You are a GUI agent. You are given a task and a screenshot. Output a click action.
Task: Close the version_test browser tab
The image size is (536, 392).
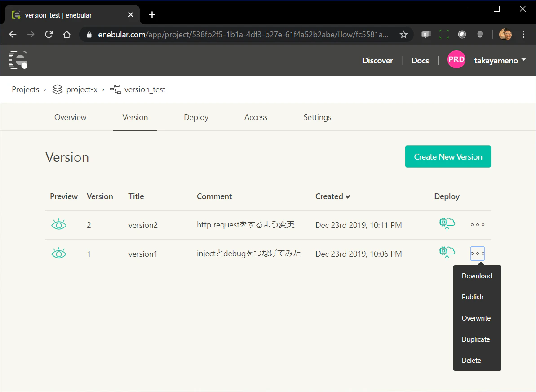tap(131, 15)
